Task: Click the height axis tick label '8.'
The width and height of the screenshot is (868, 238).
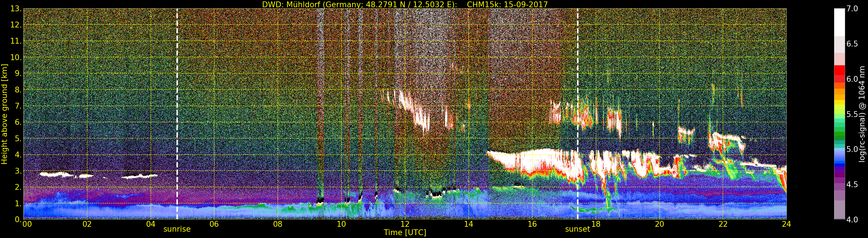Action: pos(18,90)
